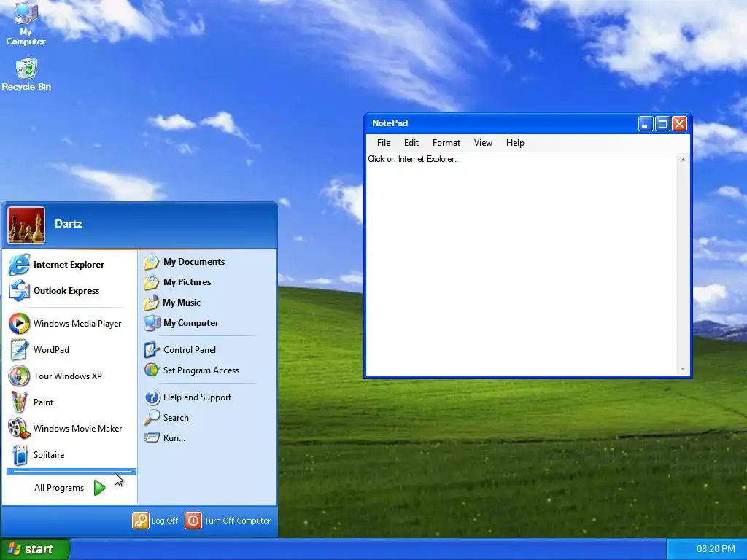
Task: Open the View menu in NotePad
Action: tap(483, 143)
